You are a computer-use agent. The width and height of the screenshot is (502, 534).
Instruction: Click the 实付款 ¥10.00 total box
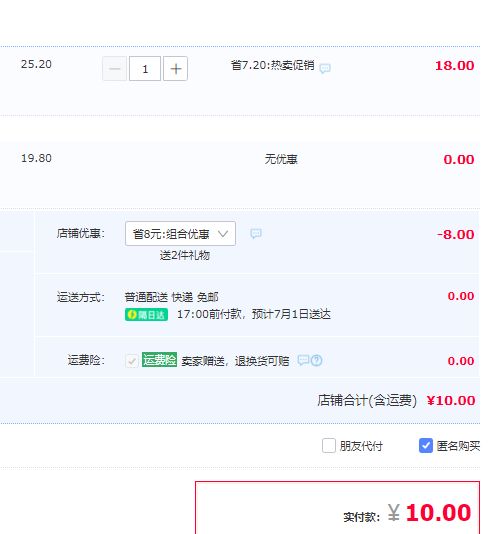click(338, 508)
